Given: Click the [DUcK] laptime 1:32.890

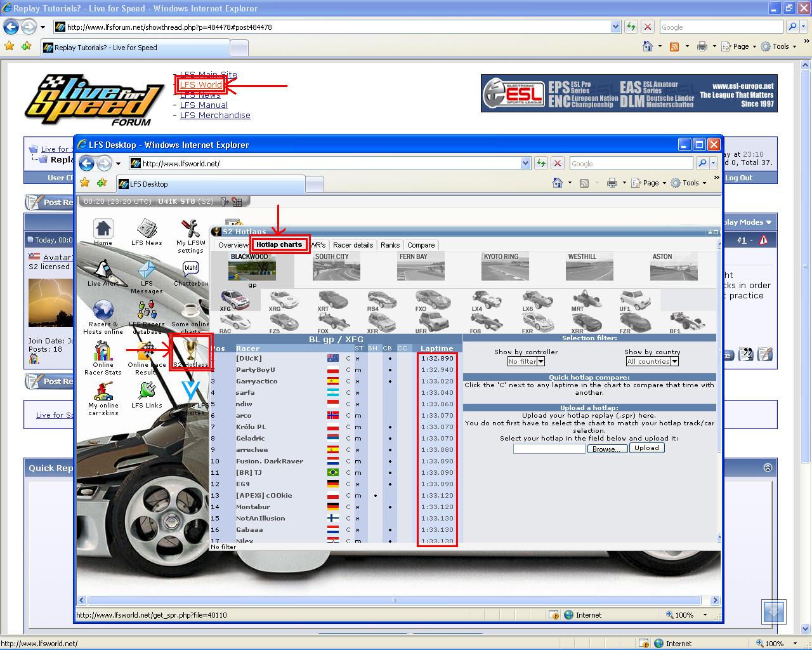Looking at the screenshot, I should click(437, 359).
